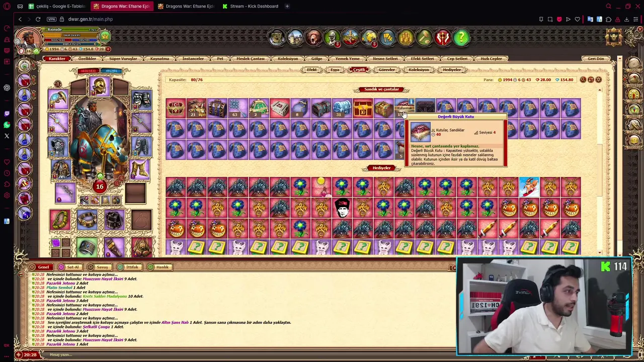Open the Pet tab
644x362 pixels.
pos(220,58)
